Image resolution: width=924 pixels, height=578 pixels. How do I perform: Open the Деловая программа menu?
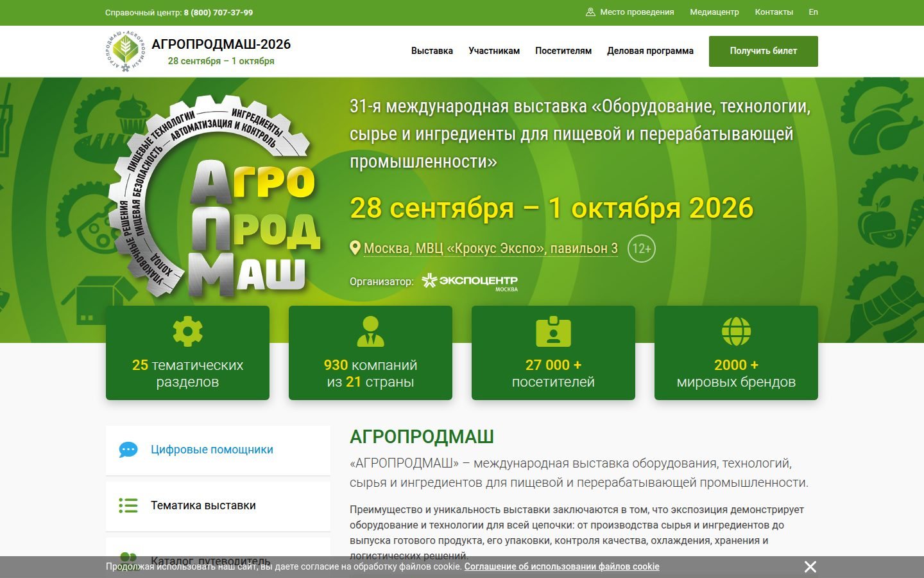tap(650, 51)
